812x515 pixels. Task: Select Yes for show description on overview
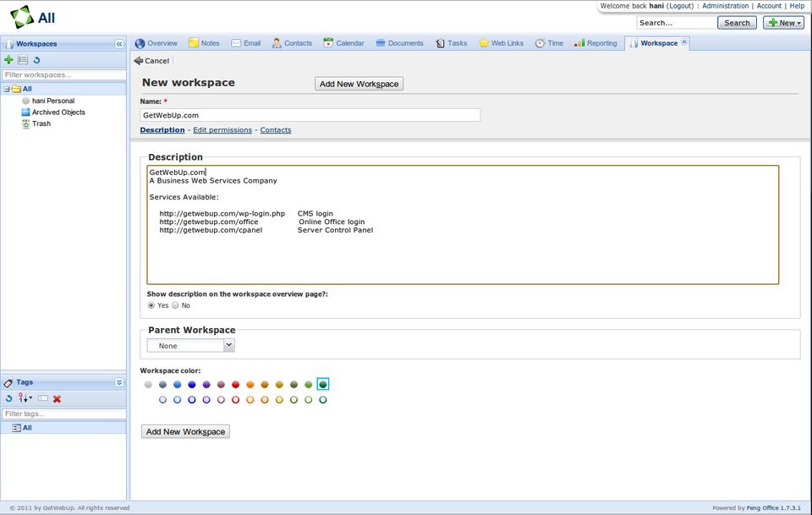click(x=151, y=305)
